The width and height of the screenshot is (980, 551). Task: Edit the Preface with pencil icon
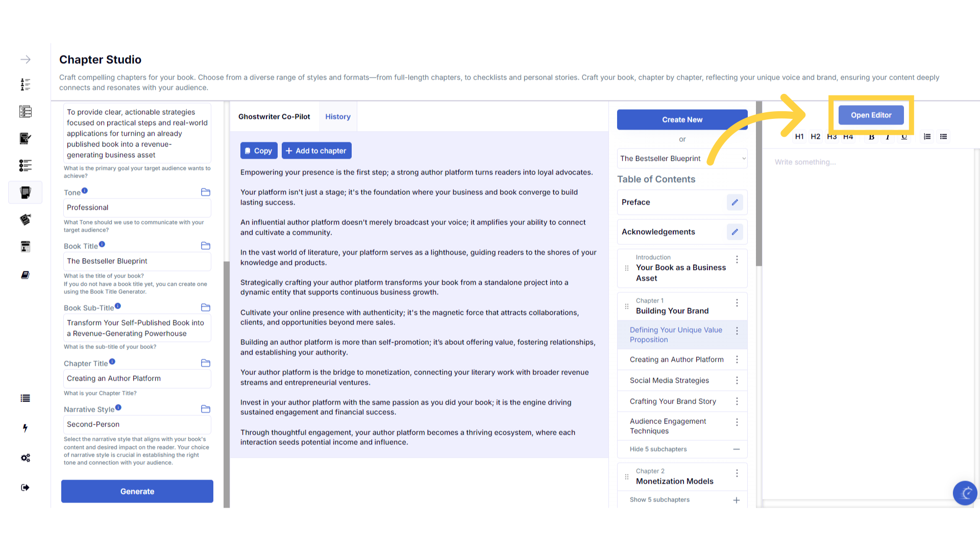pos(734,203)
